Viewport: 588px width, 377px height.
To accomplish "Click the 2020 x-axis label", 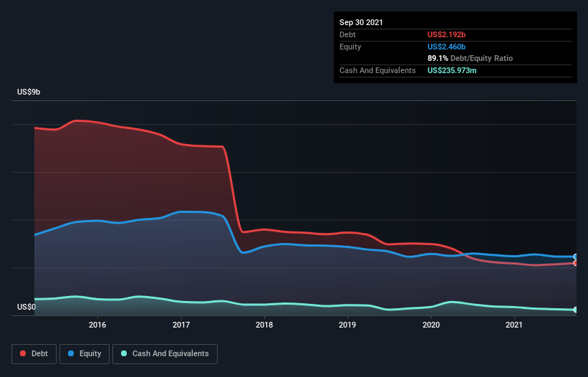I will pos(431,325).
